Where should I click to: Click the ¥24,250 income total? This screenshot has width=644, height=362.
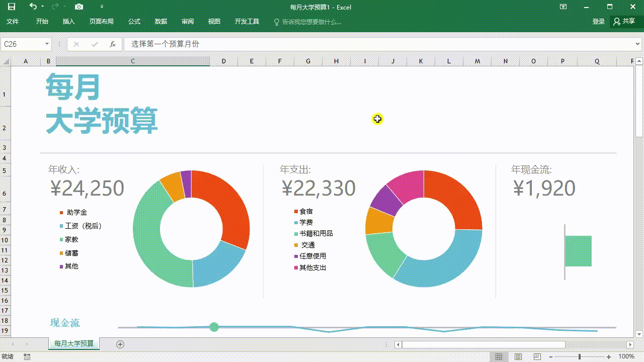click(x=87, y=188)
